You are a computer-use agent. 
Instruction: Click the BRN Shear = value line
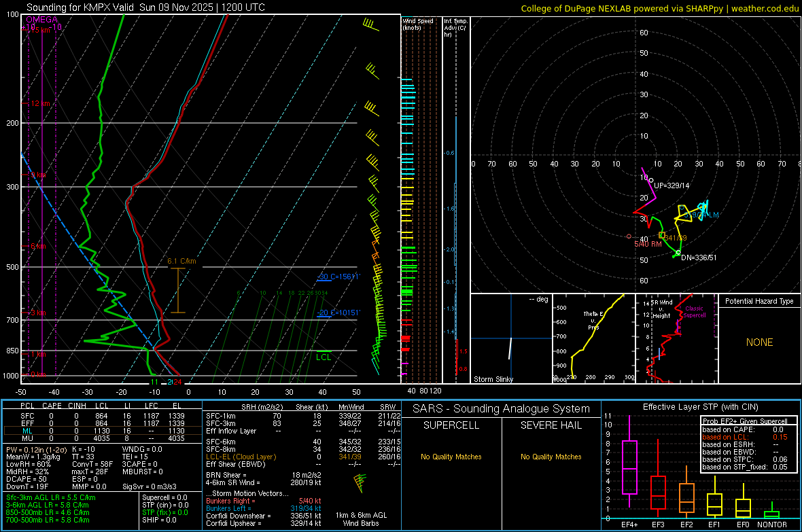tap(264, 475)
